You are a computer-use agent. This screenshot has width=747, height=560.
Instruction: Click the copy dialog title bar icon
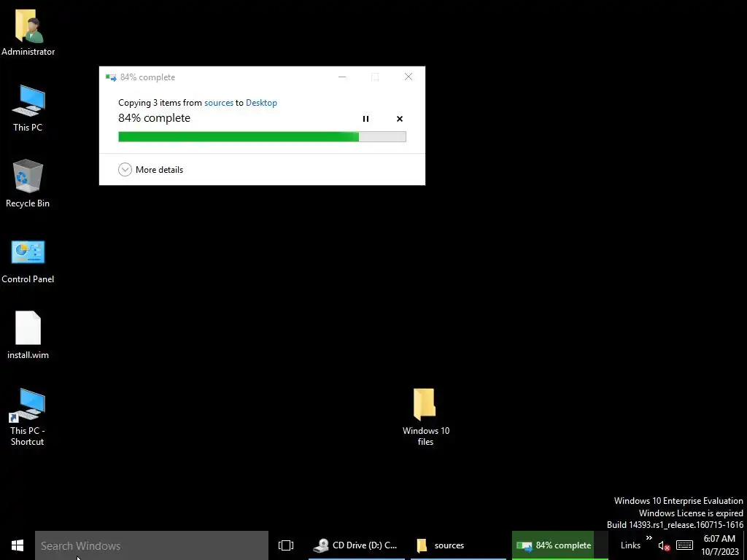[x=111, y=77]
